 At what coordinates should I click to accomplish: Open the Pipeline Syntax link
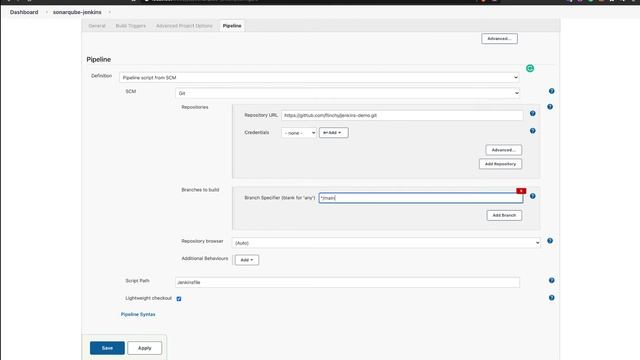(x=138, y=314)
